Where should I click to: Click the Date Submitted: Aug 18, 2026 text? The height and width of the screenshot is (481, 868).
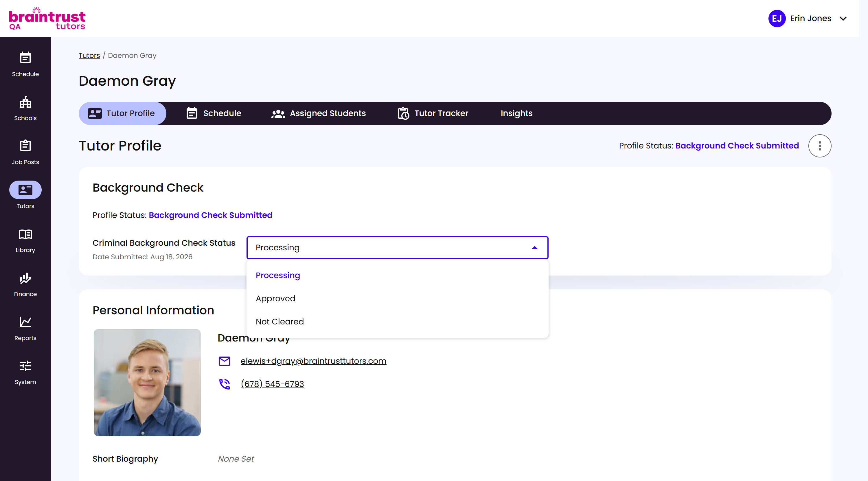coord(143,257)
